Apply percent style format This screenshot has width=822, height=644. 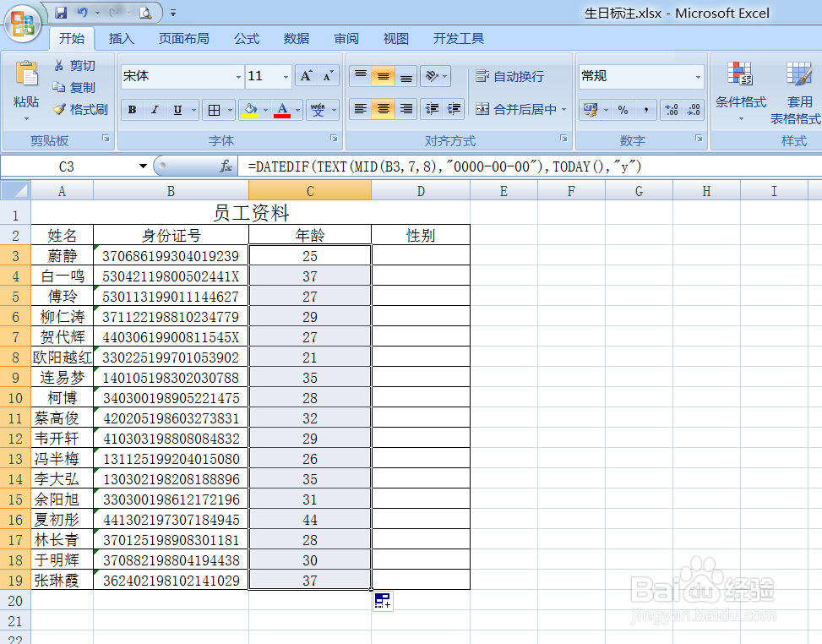pyautogui.click(x=623, y=110)
